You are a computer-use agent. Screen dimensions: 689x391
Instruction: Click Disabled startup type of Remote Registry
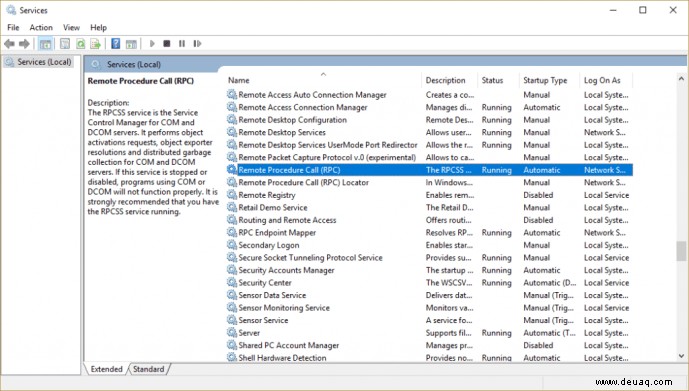[x=538, y=195]
